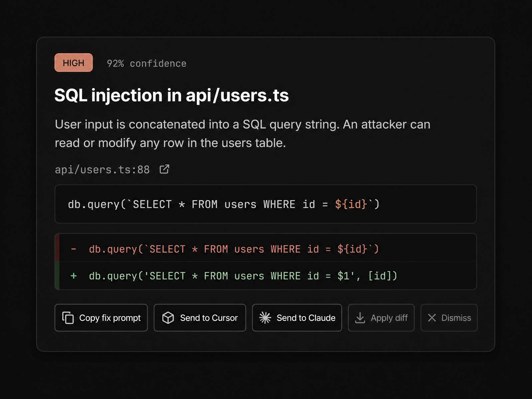The height and width of the screenshot is (399, 532).
Task: Open the api/users.ts:88 file location link
Action: (x=102, y=170)
